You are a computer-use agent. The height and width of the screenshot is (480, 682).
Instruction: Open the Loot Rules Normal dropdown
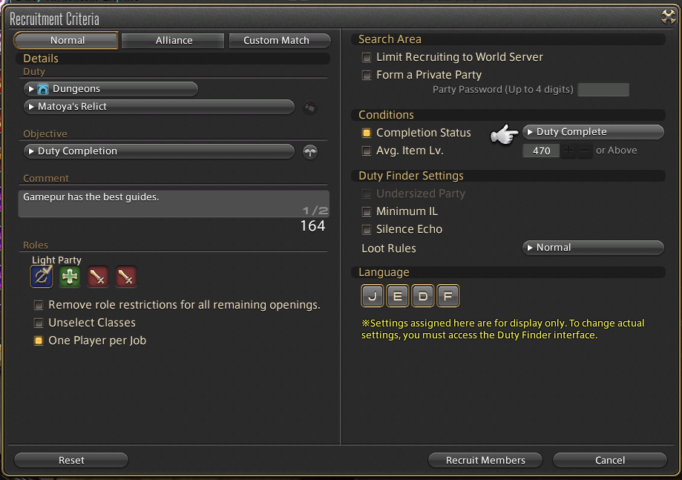coord(593,247)
